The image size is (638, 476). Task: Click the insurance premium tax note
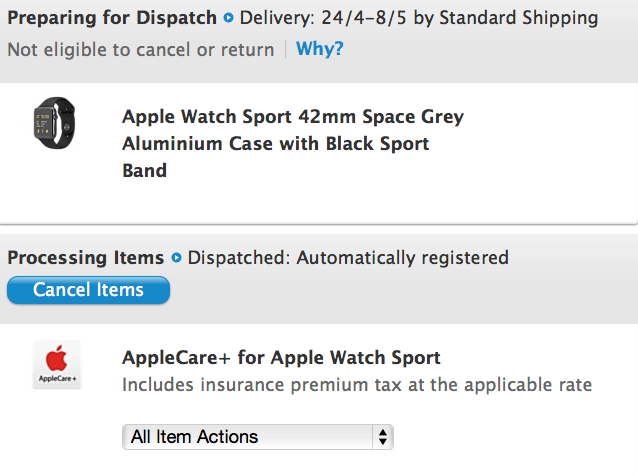(x=357, y=385)
